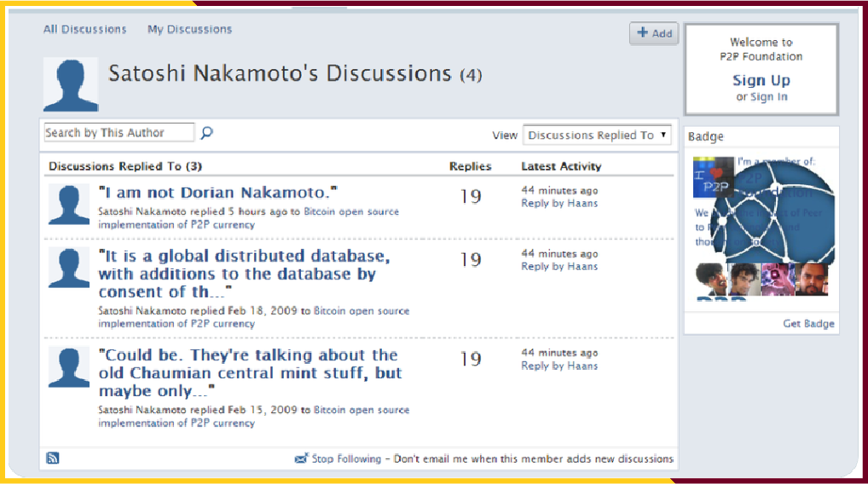Click the Satoshi Nakamoto's Discussions title
The image size is (868, 484).
pos(295,73)
